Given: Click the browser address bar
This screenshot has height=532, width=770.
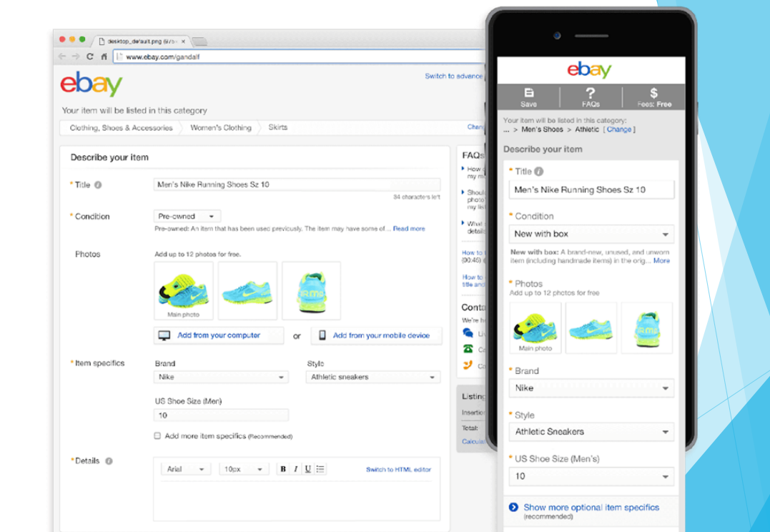Looking at the screenshot, I should pos(299,56).
